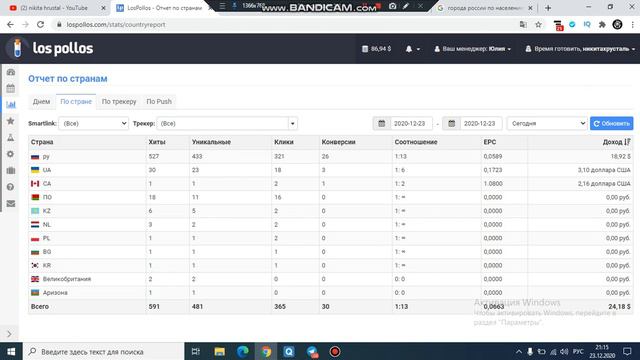This screenshot has width=640, height=360.
Task: Bookmark the page with the star icon
Action: pos(538,24)
